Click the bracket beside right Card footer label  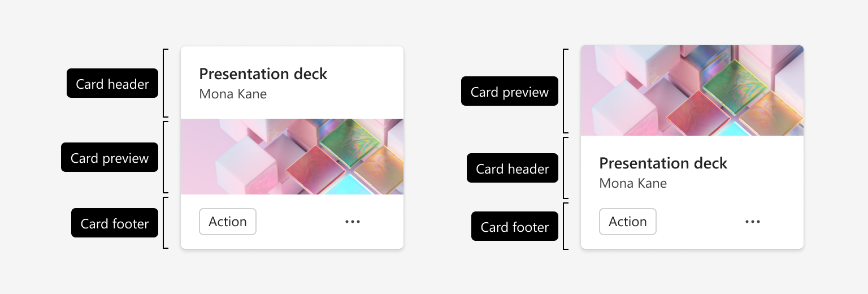coord(566,226)
